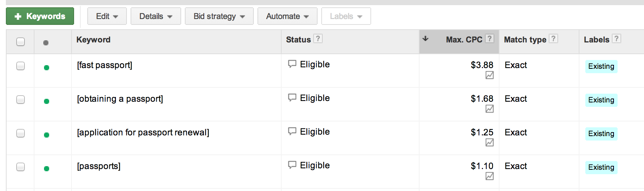
Task: Click green status dot for [obtaining a passport]
Action: 47,101
